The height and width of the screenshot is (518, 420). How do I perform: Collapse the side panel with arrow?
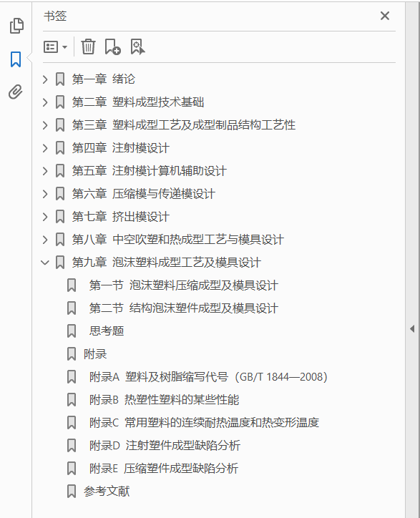(412, 328)
